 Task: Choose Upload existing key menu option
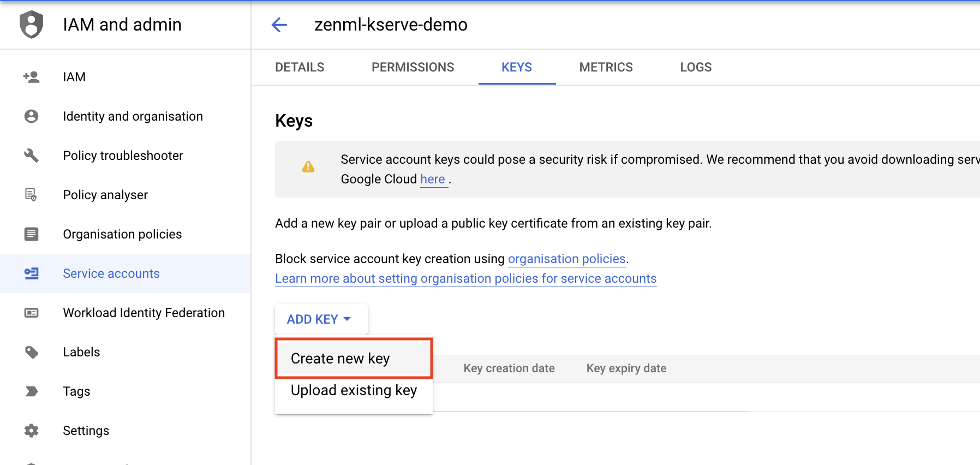point(354,390)
